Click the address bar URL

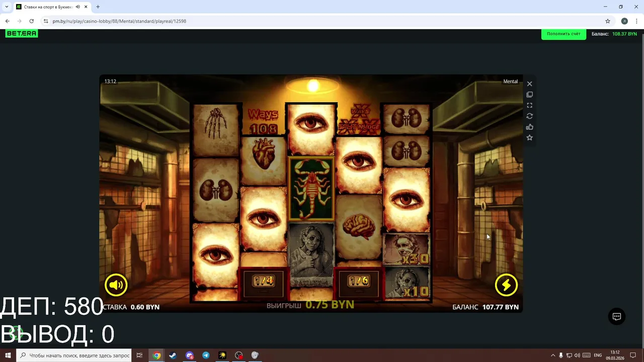tap(119, 21)
